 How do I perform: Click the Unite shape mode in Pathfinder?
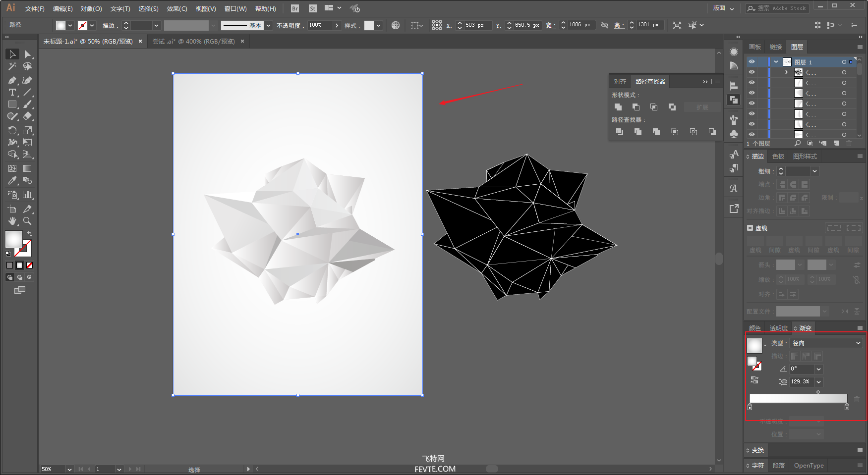[618, 107]
